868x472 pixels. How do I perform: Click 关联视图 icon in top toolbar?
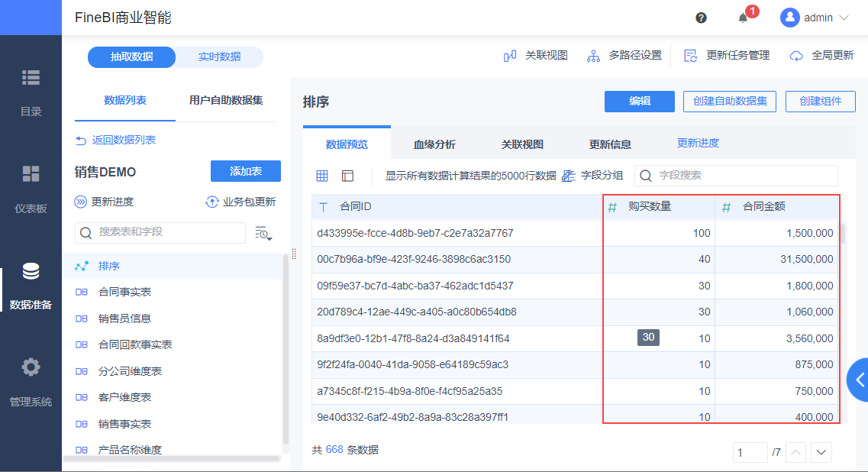pyautogui.click(x=510, y=56)
